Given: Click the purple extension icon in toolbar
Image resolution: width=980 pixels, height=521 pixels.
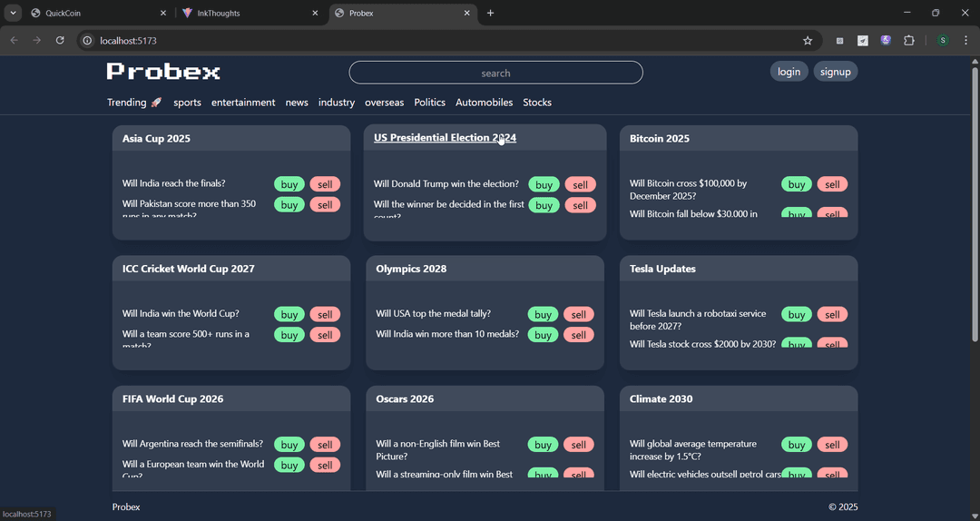Looking at the screenshot, I should tap(886, 40).
